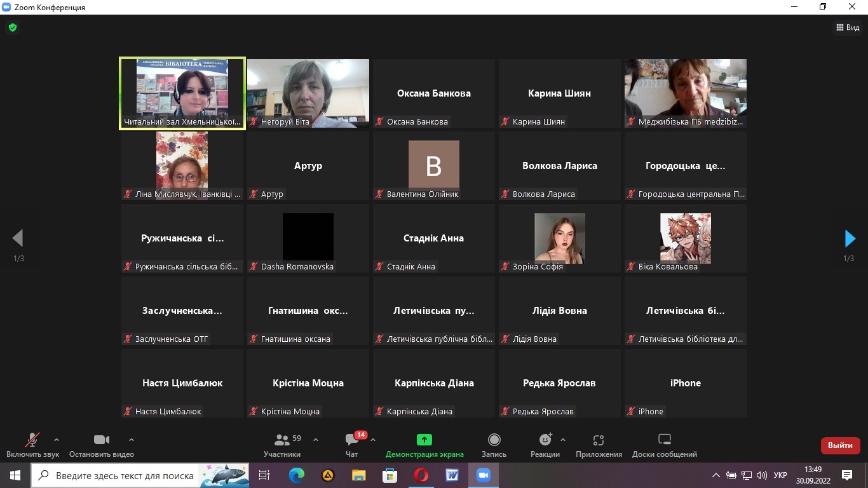Start screen share with Демонстрация экрана

424,444
